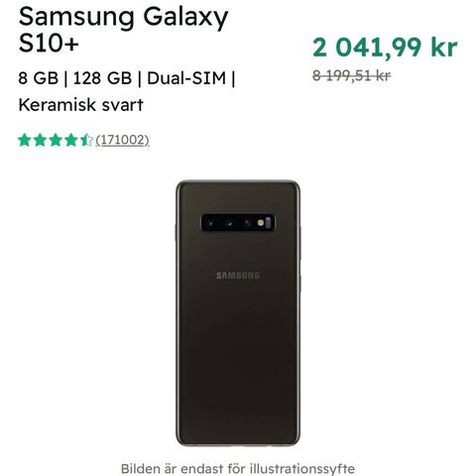Click the kr currency label of green price

tap(444, 48)
